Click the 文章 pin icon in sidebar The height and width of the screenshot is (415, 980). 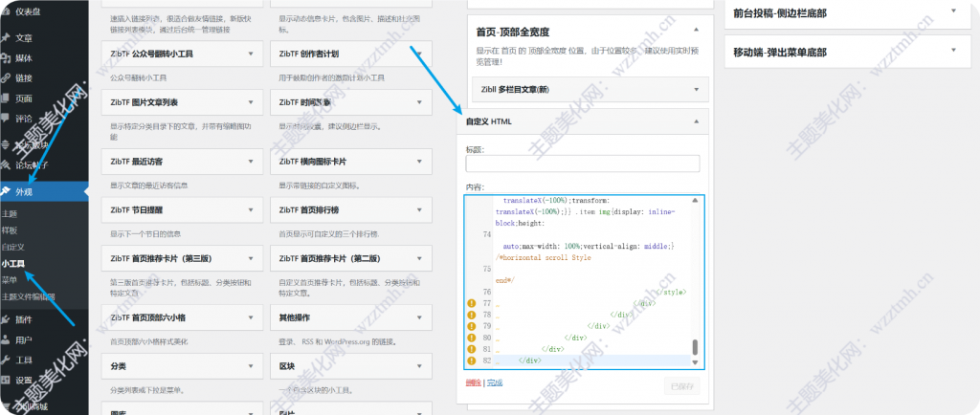pyautogui.click(x=6, y=38)
